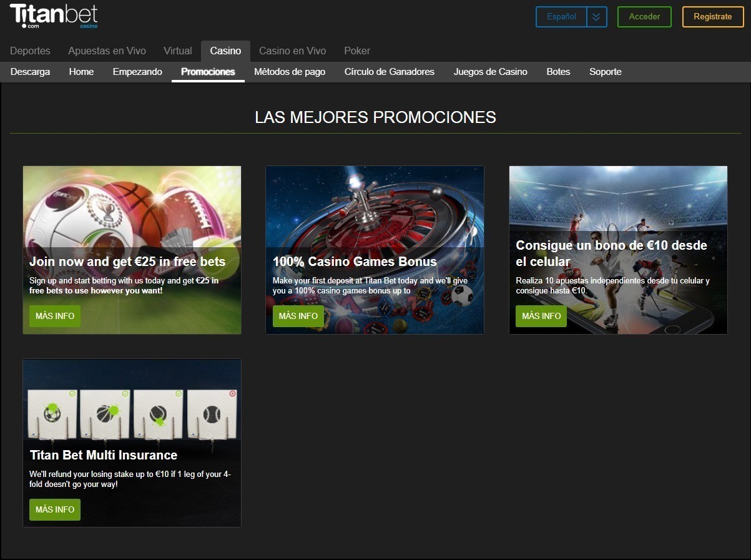Screen dimensions: 751x560
Task: Open the Botes submenu item
Action: coord(558,72)
